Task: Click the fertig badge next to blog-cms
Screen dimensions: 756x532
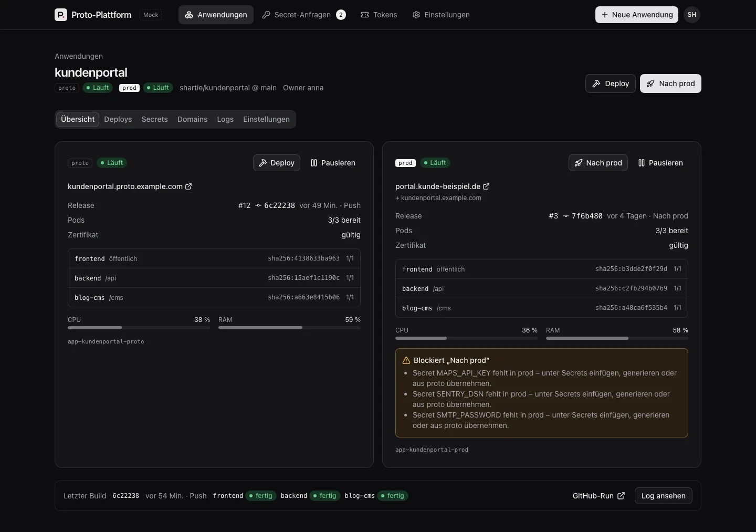Action: pyautogui.click(x=393, y=496)
